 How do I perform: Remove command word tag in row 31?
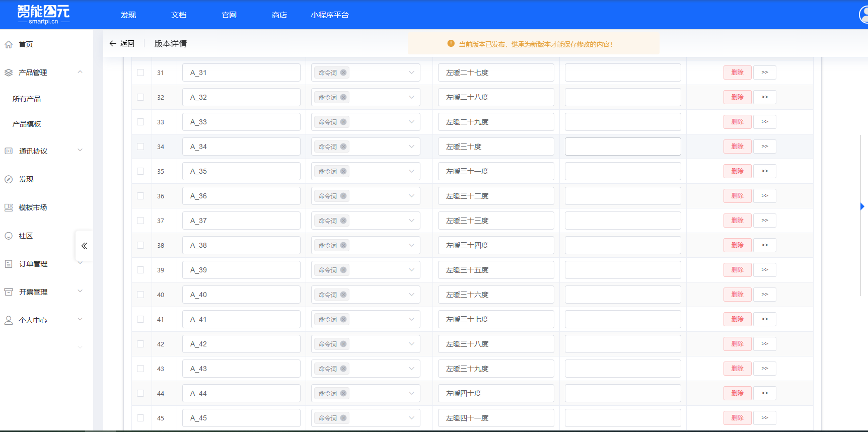(x=343, y=73)
